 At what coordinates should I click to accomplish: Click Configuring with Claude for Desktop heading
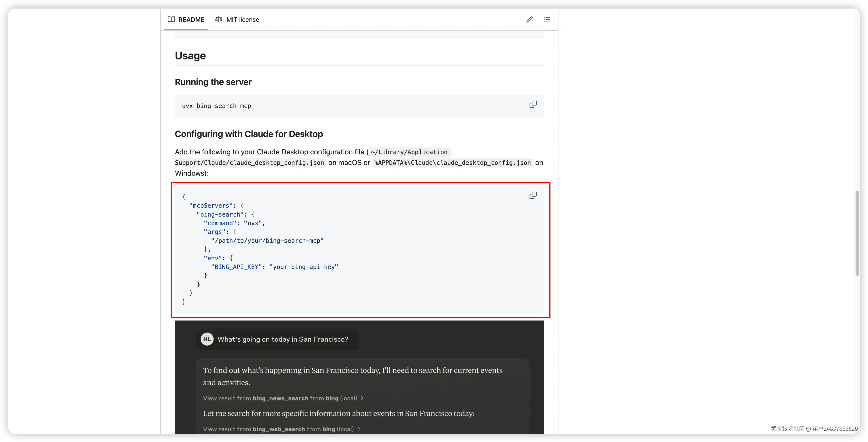[x=249, y=134]
